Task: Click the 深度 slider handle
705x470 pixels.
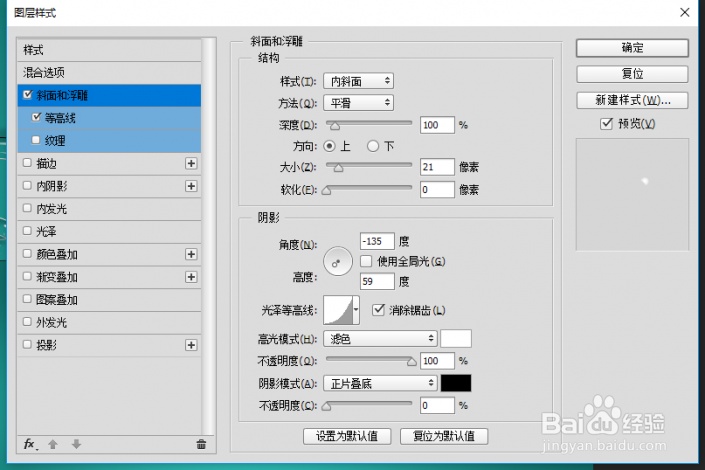Action: (x=335, y=126)
